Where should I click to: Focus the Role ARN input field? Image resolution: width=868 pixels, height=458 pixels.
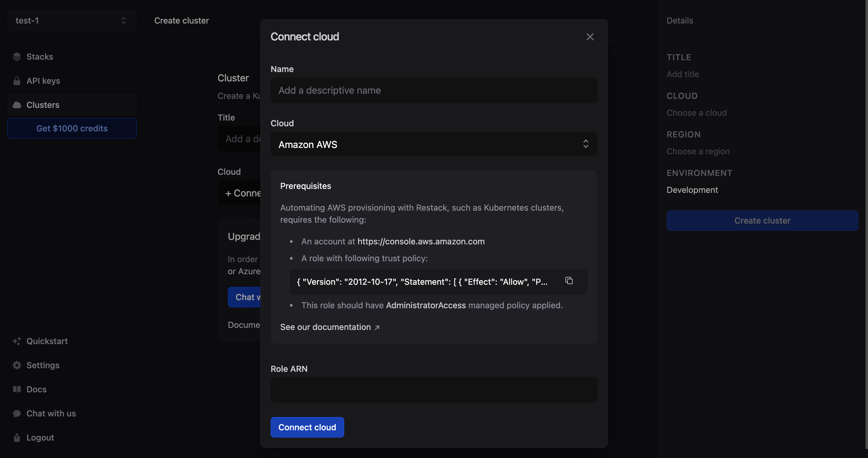(433, 390)
